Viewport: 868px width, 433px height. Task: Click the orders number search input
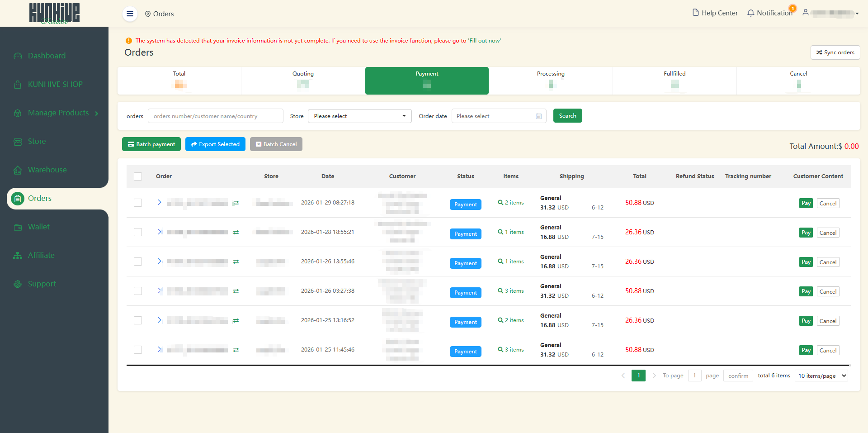pos(215,116)
